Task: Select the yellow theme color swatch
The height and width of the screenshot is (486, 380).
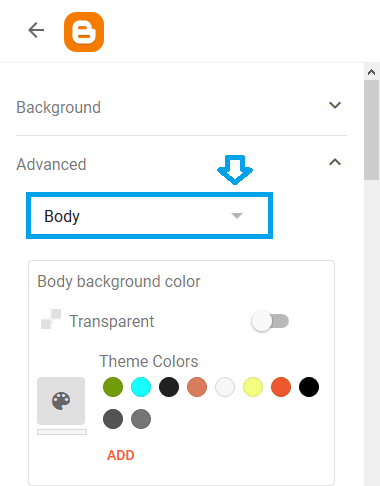Action: click(253, 387)
